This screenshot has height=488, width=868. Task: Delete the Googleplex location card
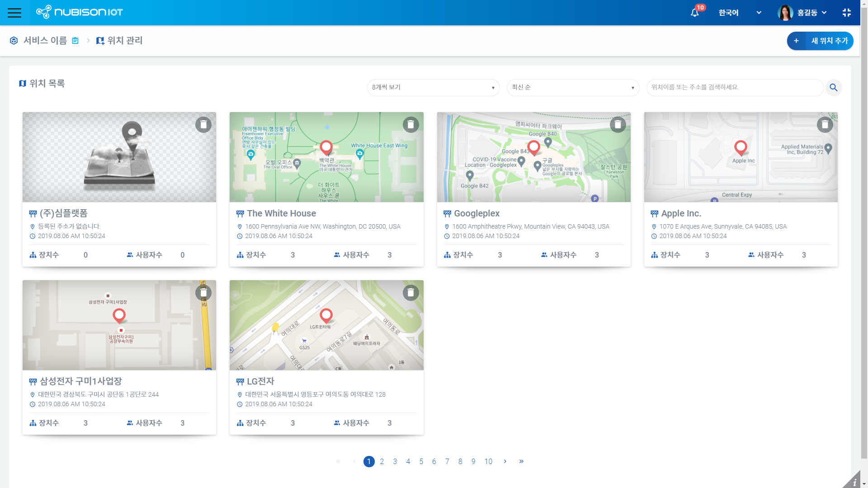click(x=618, y=124)
